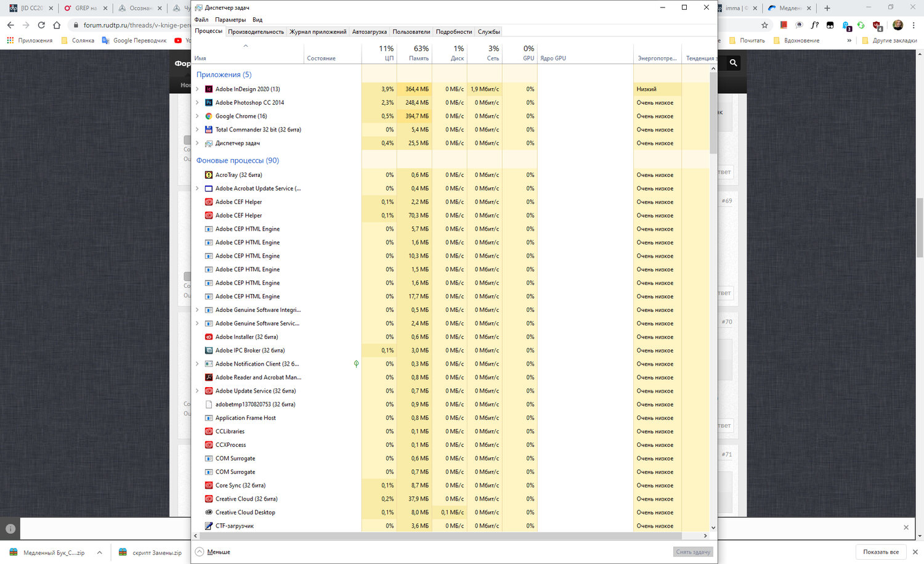This screenshot has width=924, height=564.
Task: Click the Core Sync process icon
Action: (209, 486)
